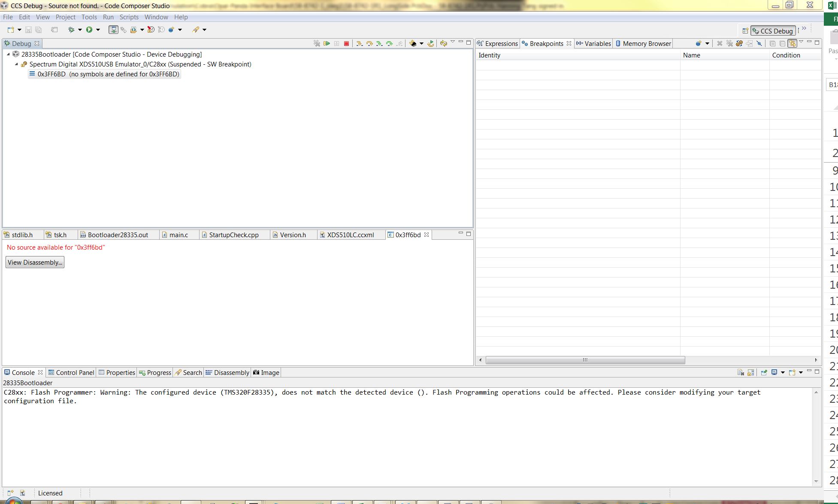Click the yellow Step Over icon

tap(369, 43)
